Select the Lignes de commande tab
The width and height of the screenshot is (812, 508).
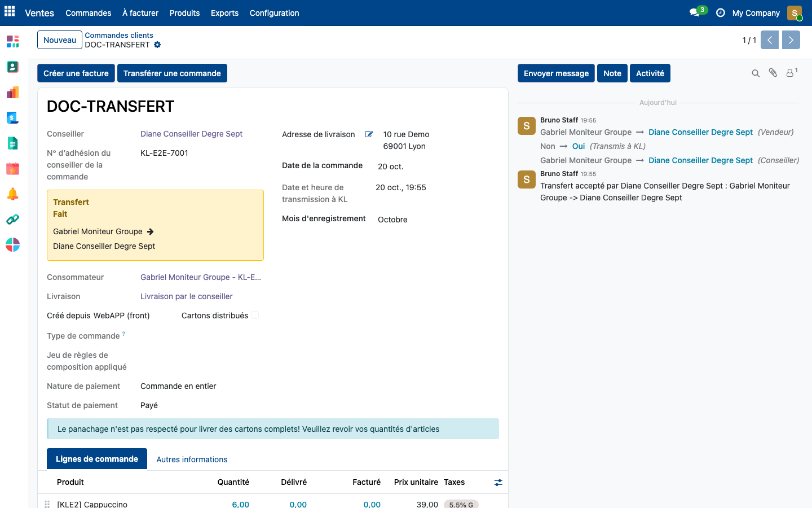point(97,459)
